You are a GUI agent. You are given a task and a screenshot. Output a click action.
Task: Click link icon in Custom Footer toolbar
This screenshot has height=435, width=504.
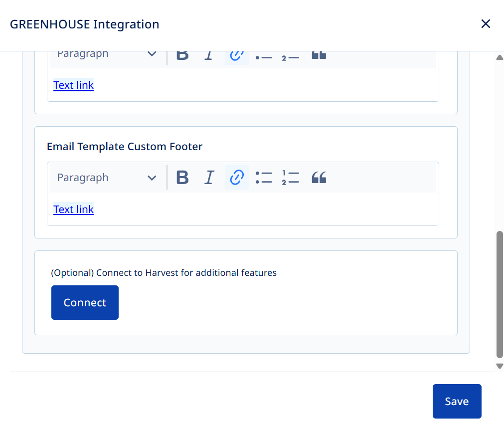237,178
